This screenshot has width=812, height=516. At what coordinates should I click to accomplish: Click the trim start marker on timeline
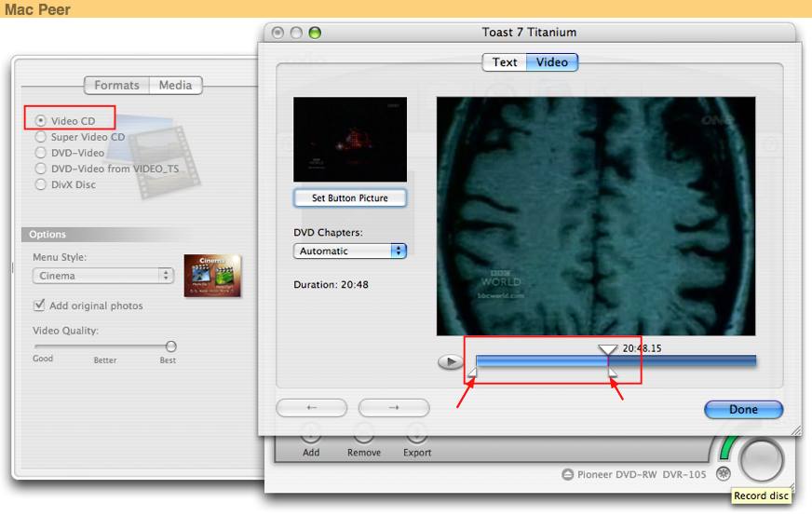(x=472, y=372)
